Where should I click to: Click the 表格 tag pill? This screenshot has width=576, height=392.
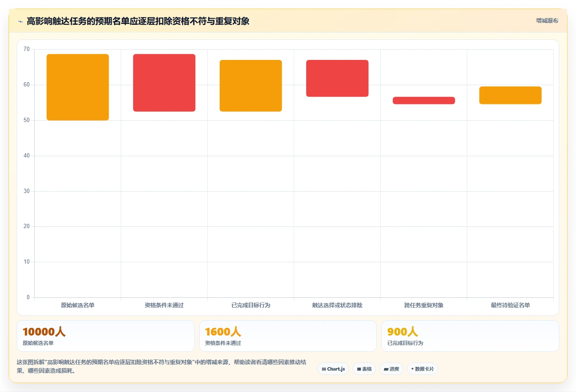click(364, 369)
